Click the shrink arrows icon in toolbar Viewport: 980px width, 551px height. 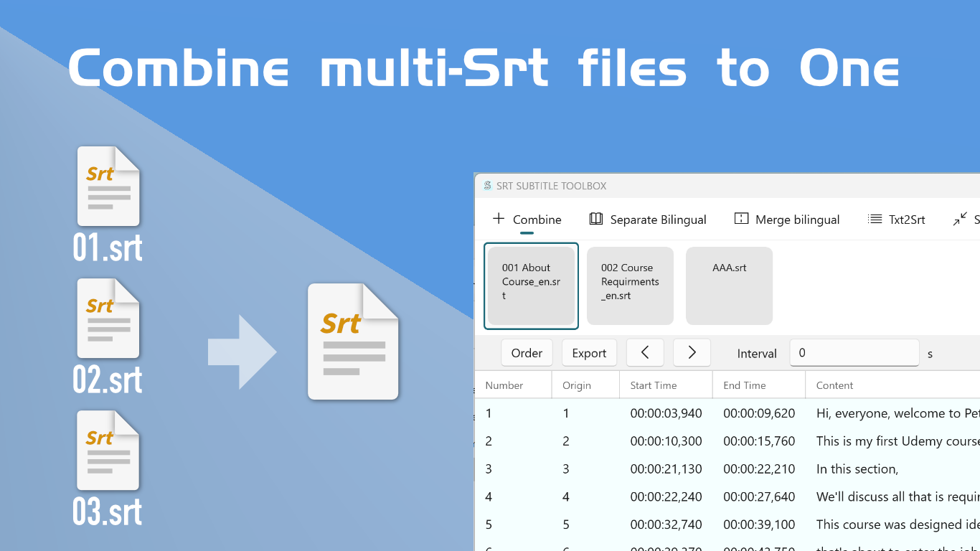click(959, 219)
